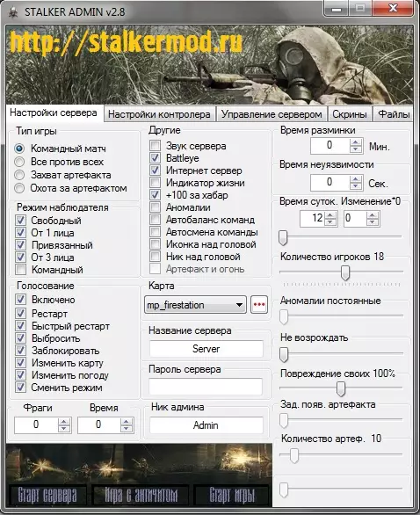Decrease Время limit spinner
This screenshot has width=420, height=515.
point(127,429)
